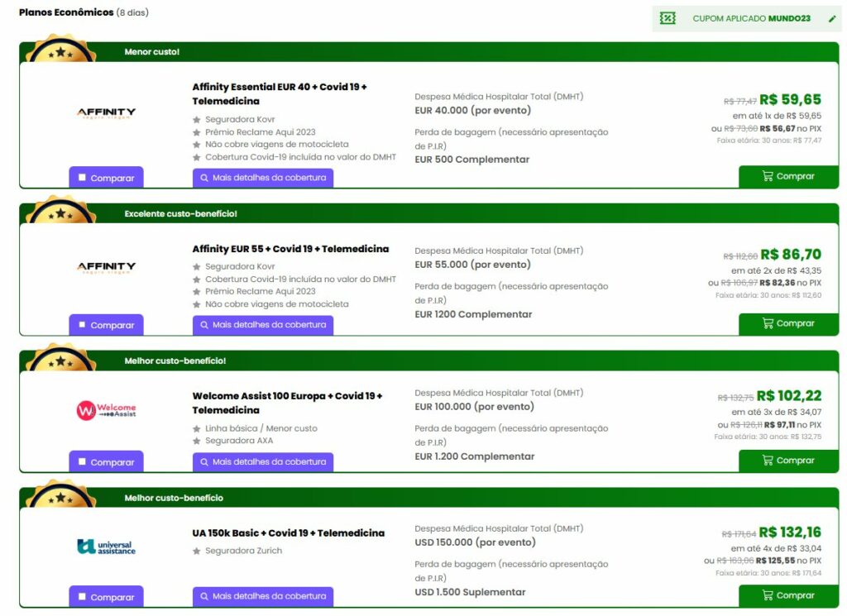Click the CUPOM APLICADO MUNDO23 label
This screenshot has width=847, height=616.
click(x=751, y=18)
